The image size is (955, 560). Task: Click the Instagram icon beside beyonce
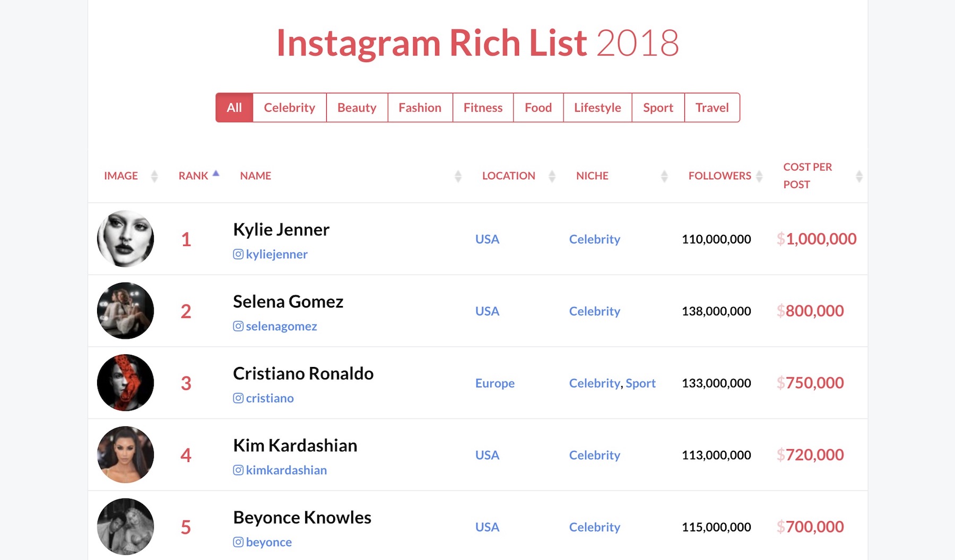point(238,542)
